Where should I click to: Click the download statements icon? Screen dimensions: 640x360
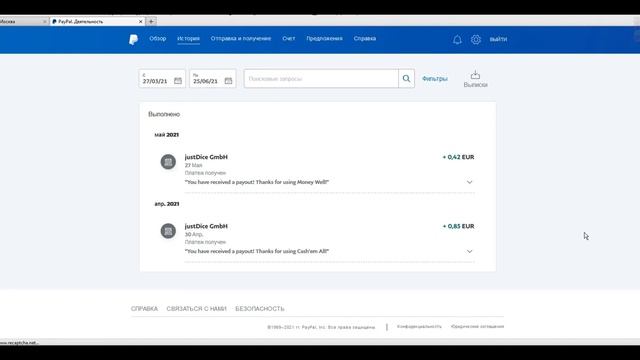tap(475, 75)
